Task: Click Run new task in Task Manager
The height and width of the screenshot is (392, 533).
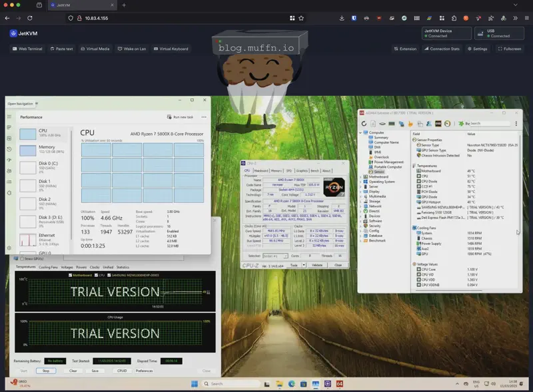Action: click(181, 117)
